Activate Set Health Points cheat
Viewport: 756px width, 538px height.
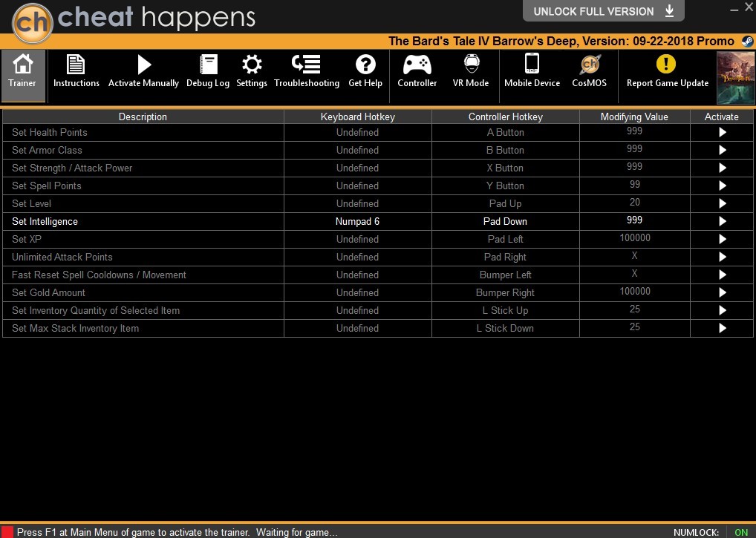(722, 132)
